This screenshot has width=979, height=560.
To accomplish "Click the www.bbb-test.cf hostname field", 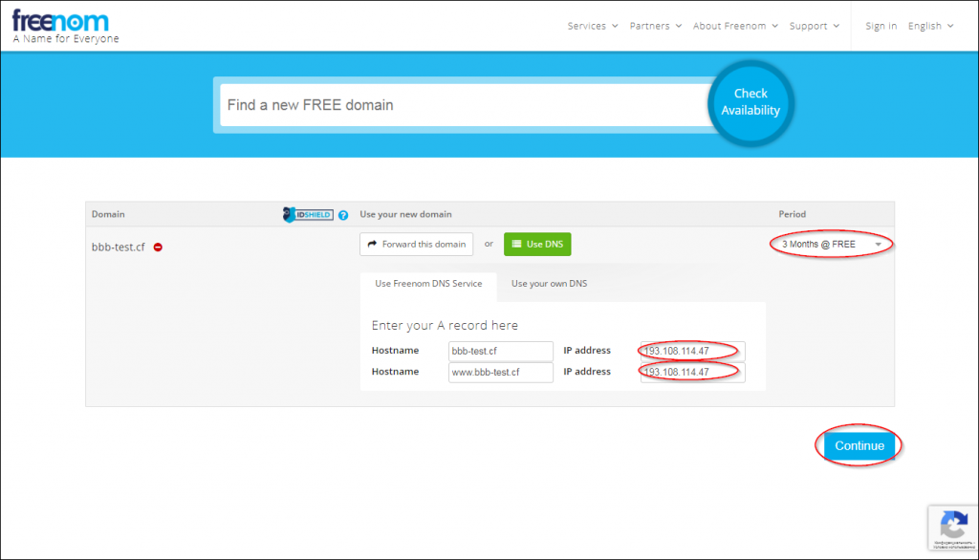I will pyautogui.click(x=501, y=372).
